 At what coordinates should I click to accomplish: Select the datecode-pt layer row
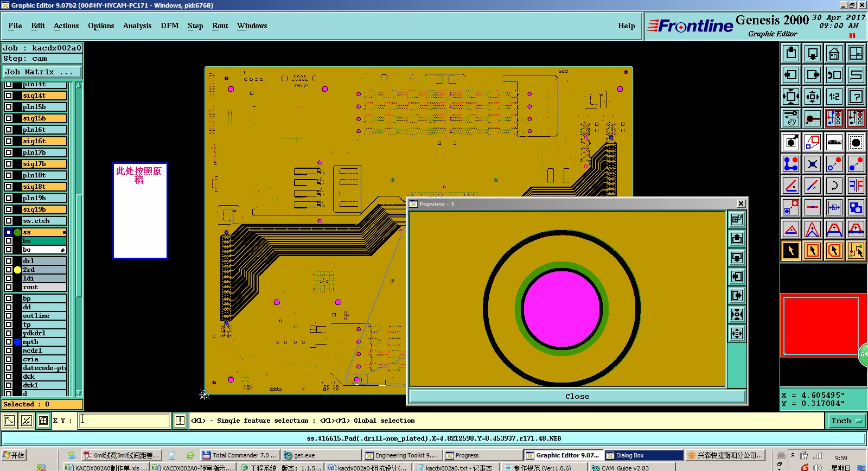pos(44,368)
